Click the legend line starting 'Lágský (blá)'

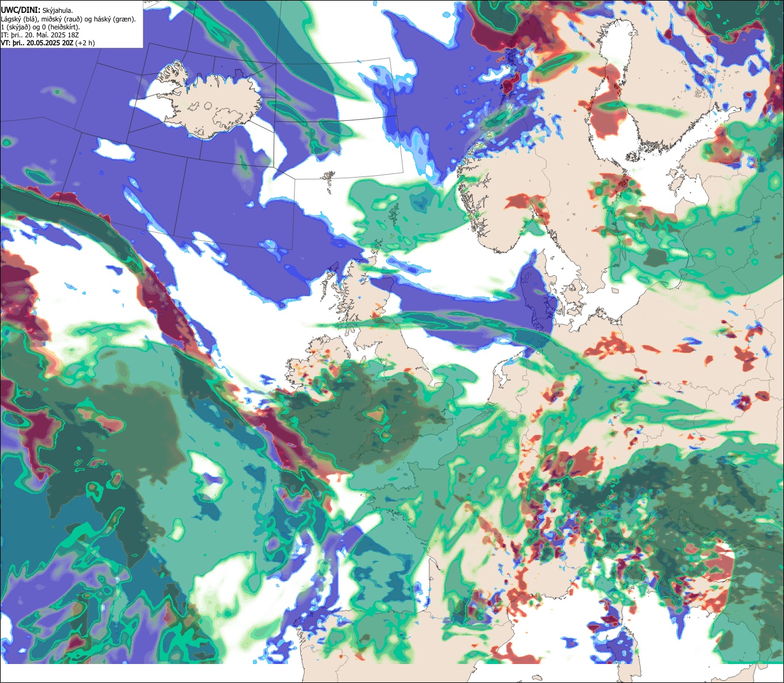tap(68, 19)
